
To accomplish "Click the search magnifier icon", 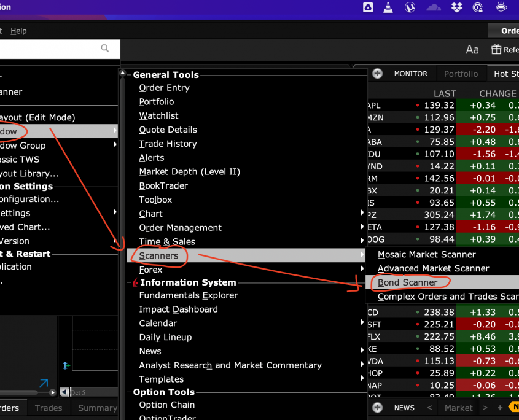I will (x=105, y=49).
